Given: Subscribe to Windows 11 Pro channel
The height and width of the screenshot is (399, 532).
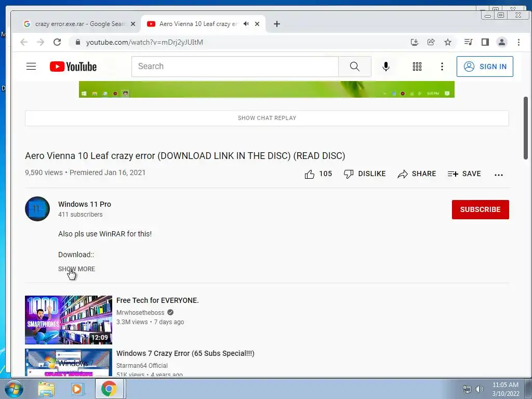Looking at the screenshot, I should (x=480, y=209).
